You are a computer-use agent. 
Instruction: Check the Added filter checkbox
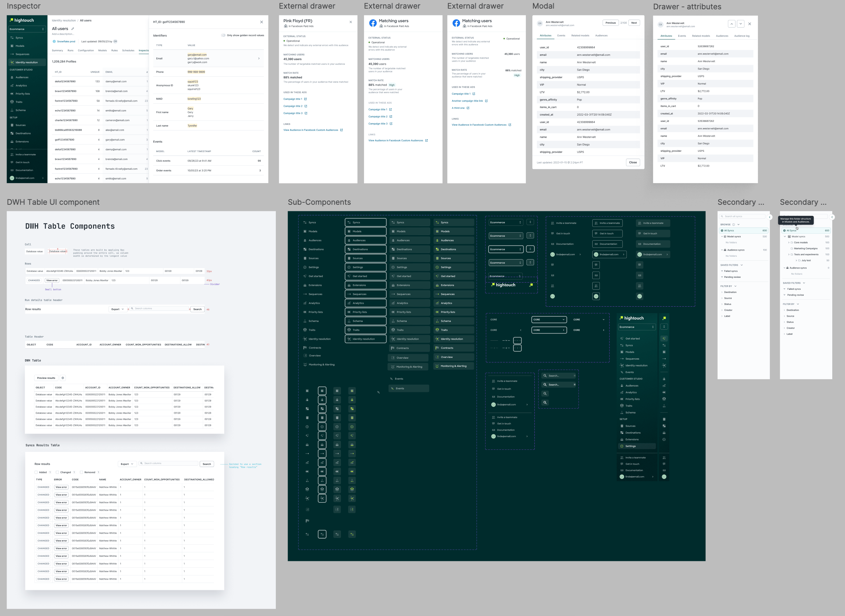coord(36,472)
